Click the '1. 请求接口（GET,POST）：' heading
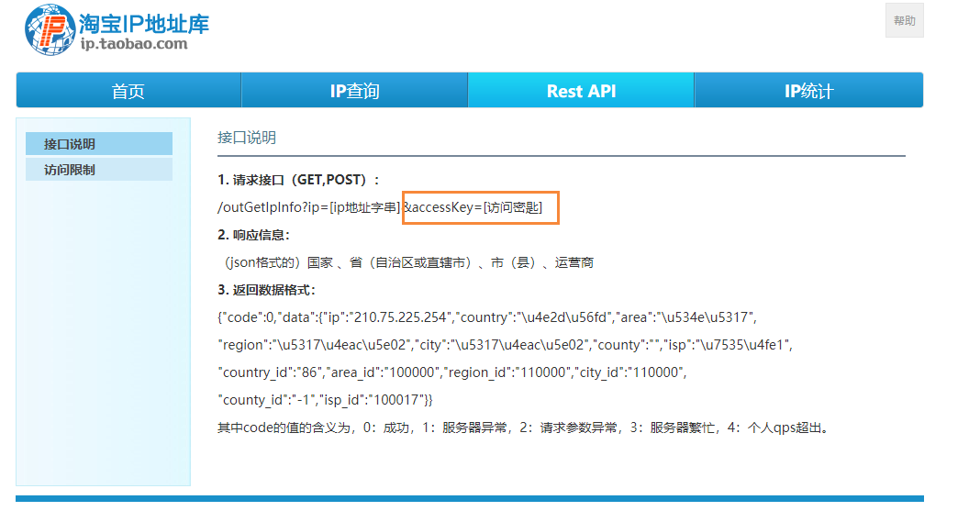 click(x=299, y=180)
